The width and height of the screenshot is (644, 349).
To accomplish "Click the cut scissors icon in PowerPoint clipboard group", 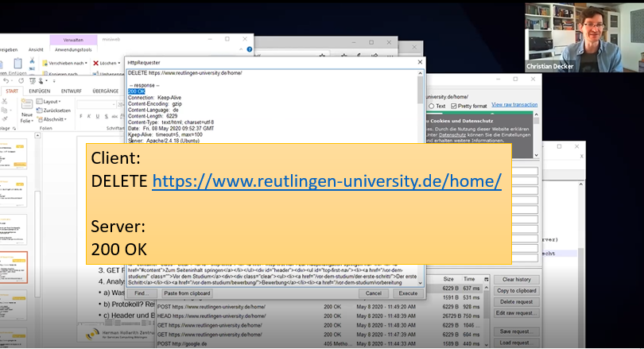I will click(x=5, y=102).
